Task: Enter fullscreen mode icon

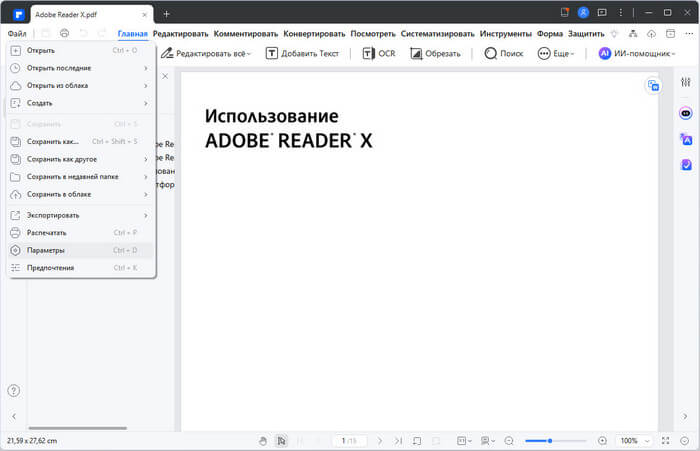Action: 665,441
